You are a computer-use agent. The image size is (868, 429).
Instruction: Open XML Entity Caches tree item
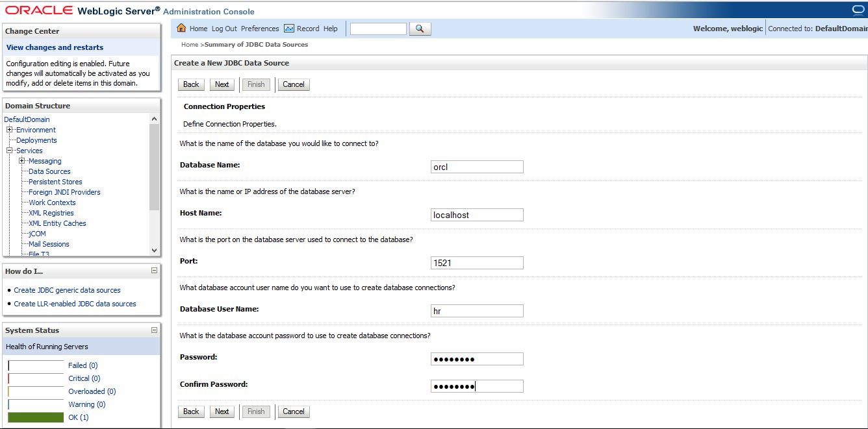[x=57, y=223]
